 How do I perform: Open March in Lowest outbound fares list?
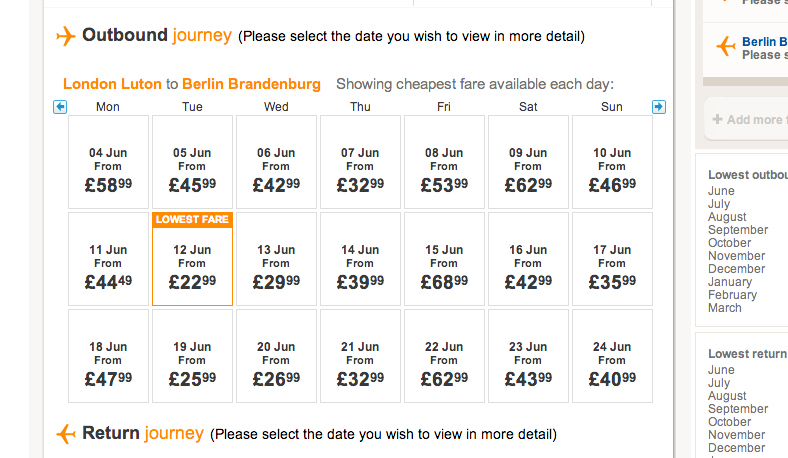point(724,308)
